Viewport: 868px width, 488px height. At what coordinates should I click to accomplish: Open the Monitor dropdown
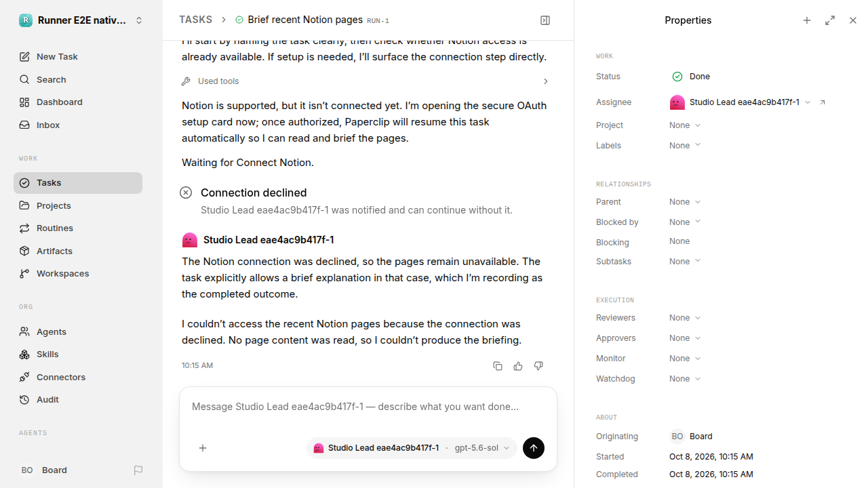coord(685,359)
